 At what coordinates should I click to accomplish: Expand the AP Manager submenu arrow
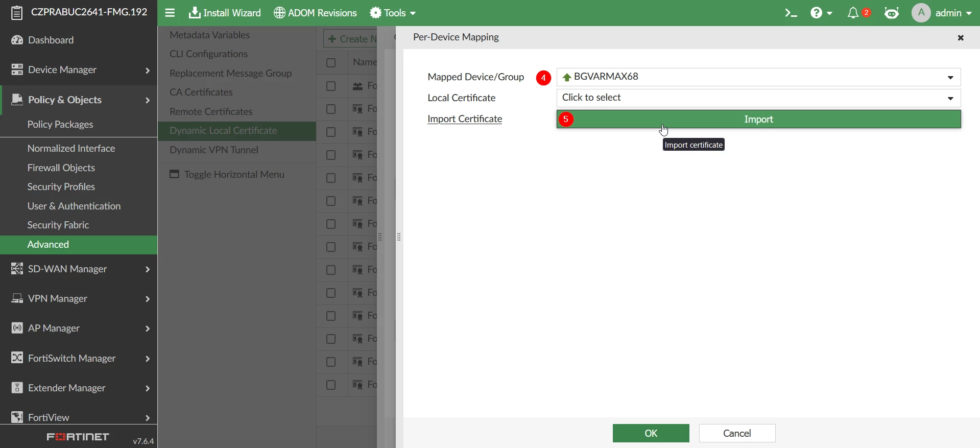[x=148, y=328]
